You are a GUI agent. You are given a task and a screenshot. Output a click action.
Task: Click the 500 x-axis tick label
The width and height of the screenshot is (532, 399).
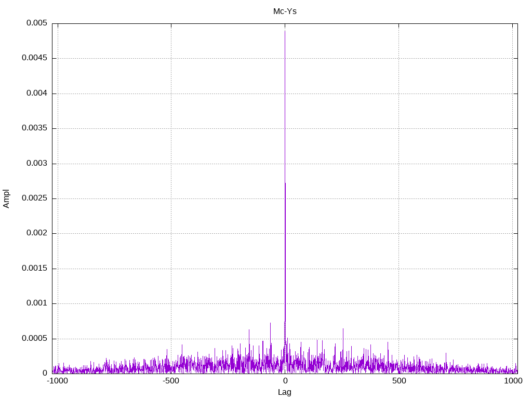pyautogui.click(x=399, y=381)
